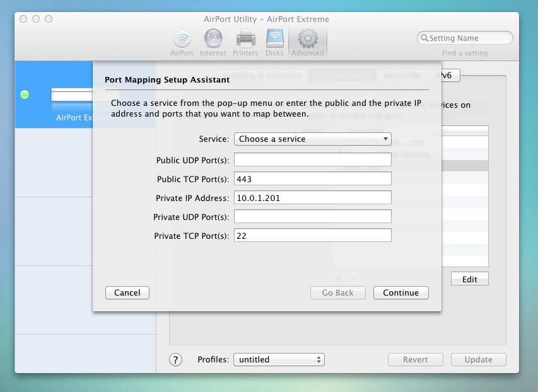
Task: Minimize the AirPort Utility window
Action: pyautogui.click(x=36, y=19)
